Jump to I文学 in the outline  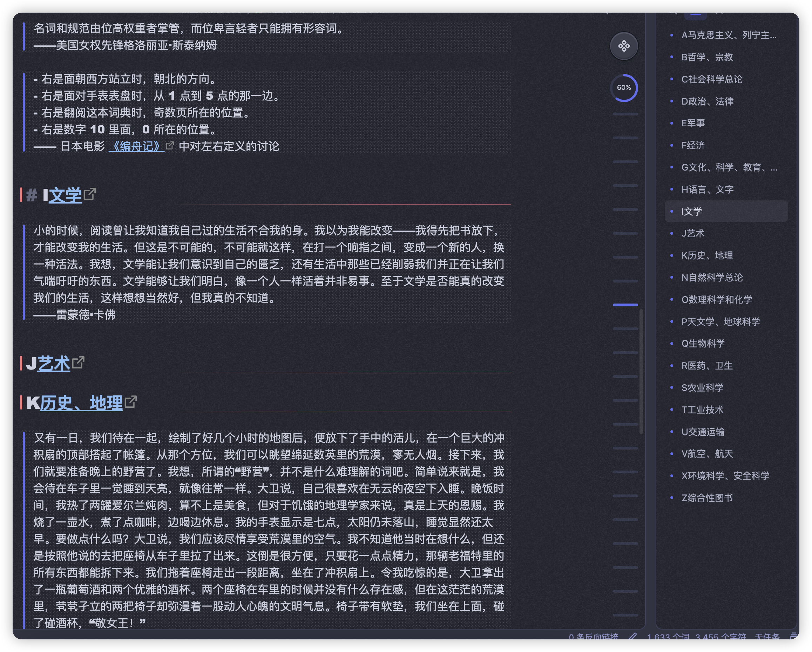[691, 212]
